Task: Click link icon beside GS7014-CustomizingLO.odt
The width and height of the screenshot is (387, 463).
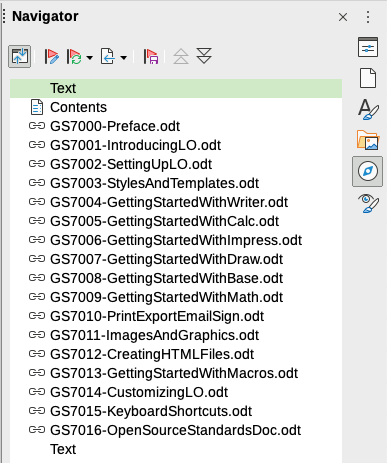Action: [37, 392]
